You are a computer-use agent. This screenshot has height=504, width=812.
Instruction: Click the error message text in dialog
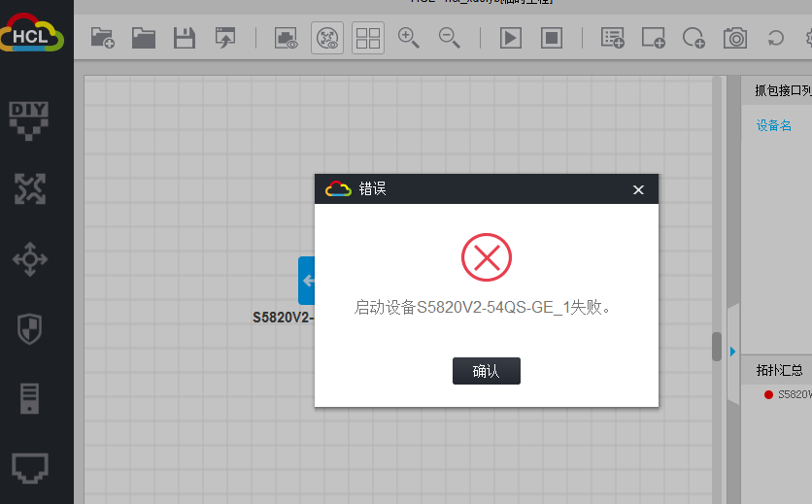[483, 307]
